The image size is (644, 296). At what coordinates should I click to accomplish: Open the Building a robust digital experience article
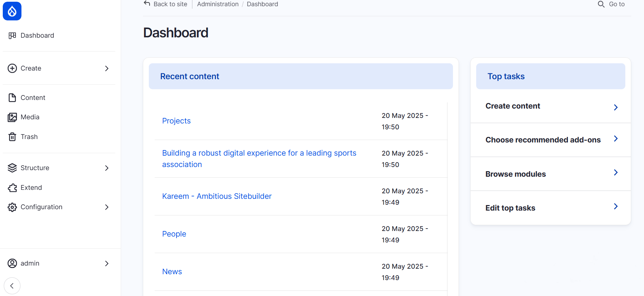(259, 159)
